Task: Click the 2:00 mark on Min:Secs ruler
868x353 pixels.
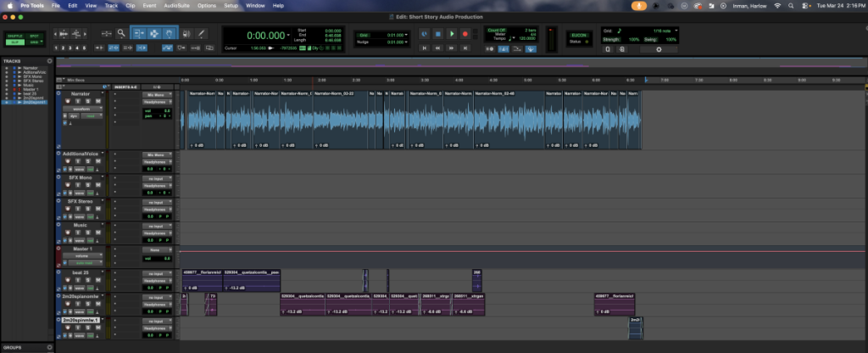Action: coord(321,80)
